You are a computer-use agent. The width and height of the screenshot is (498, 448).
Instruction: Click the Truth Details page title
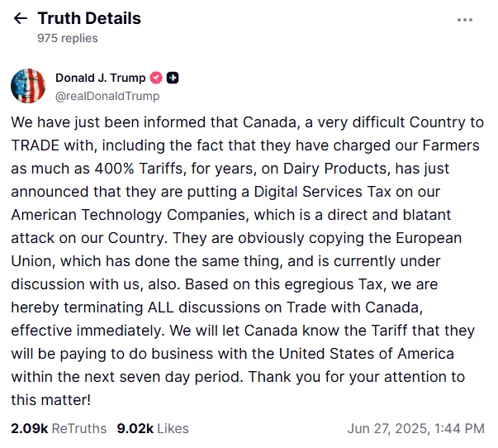pos(89,18)
